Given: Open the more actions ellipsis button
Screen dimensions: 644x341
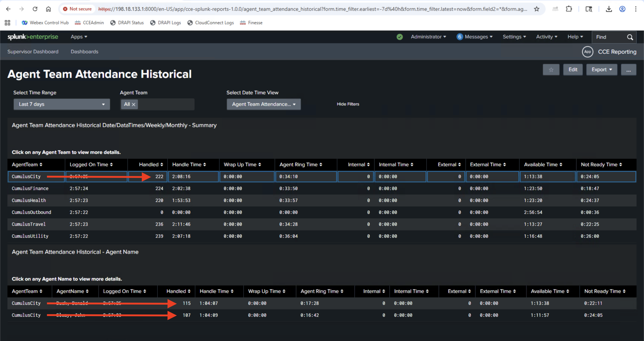Looking at the screenshot, I should pyautogui.click(x=629, y=70).
